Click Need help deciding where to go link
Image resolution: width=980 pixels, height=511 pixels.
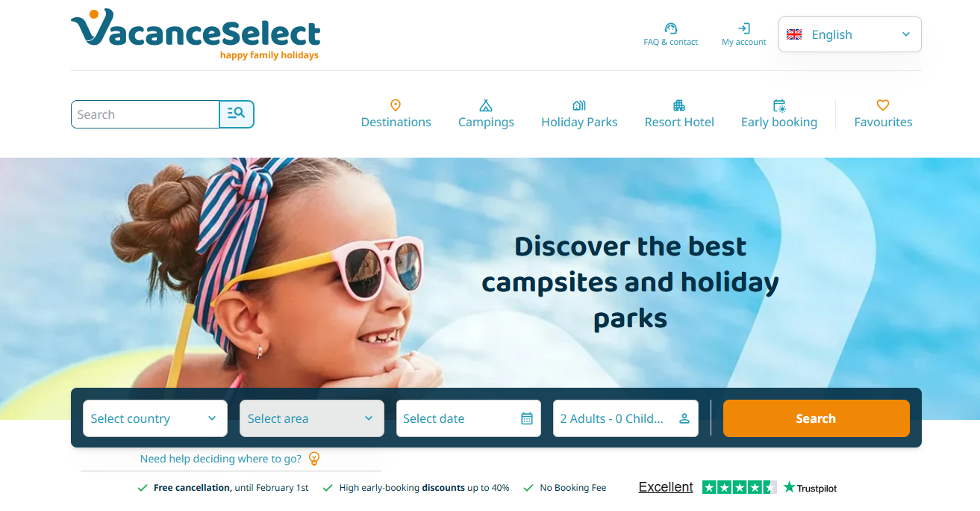pyautogui.click(x=221, y=459)
